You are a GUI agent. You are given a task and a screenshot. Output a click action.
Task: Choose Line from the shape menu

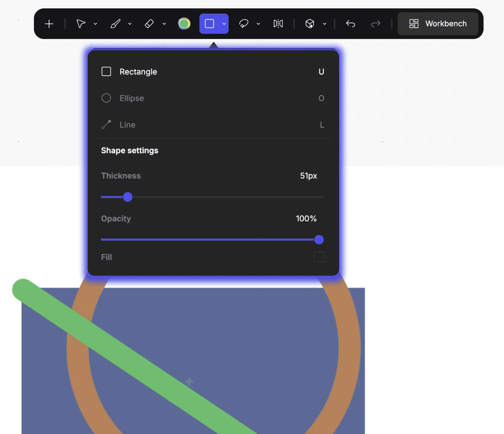[x=213, y=125]
